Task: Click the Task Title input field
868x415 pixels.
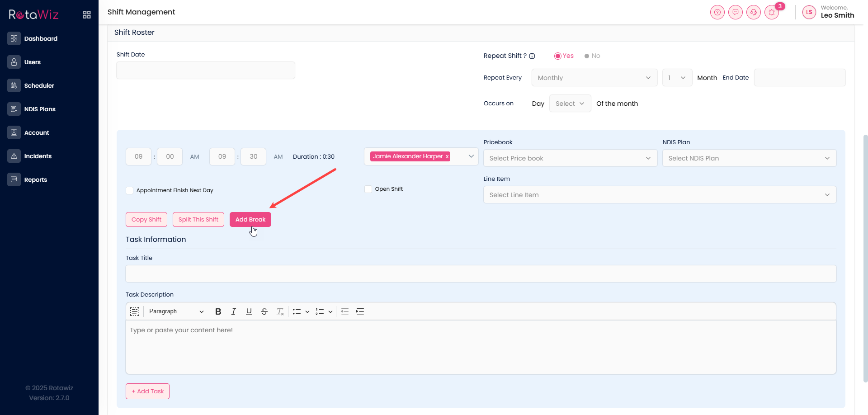Action: tap(481, 274)
